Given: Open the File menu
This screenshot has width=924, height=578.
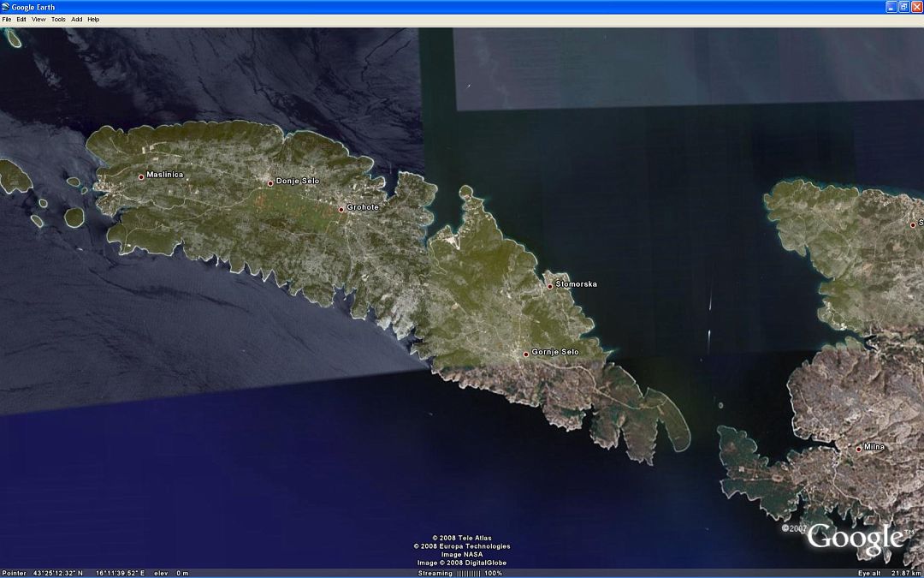Looking at the screenshot, I should click(x=6, y=19).
